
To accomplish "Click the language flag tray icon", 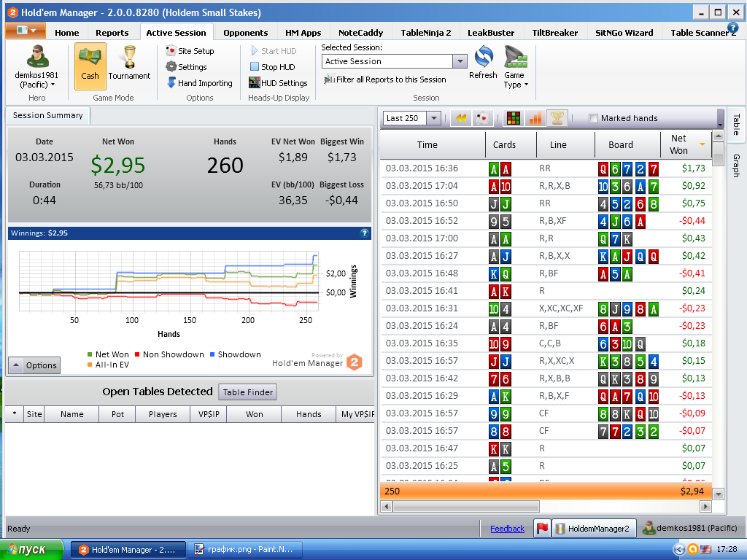I will [x=705, y=550].
